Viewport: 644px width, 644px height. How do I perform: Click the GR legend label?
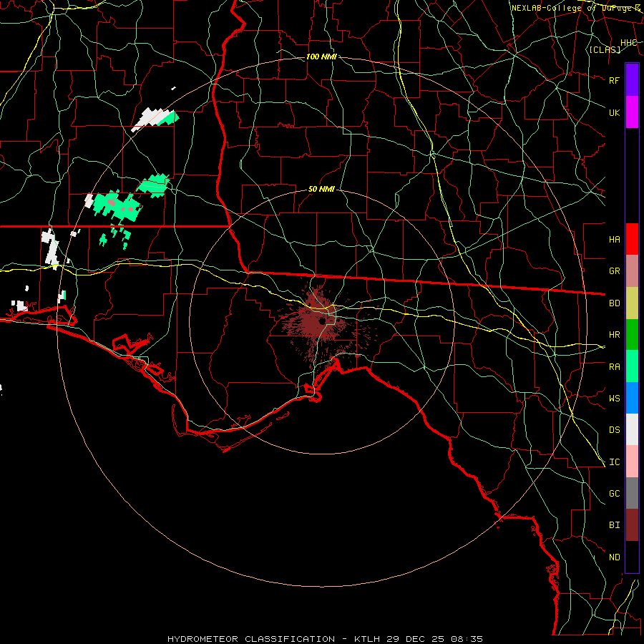(614, 271)
